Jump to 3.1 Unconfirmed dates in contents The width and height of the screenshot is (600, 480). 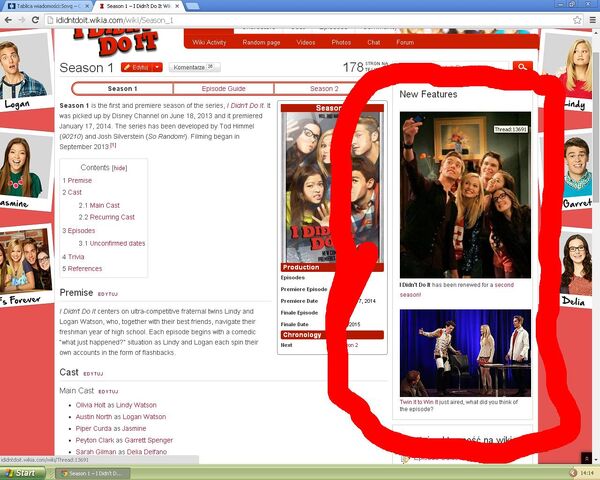pyautogui.click(x=112, y=243)
